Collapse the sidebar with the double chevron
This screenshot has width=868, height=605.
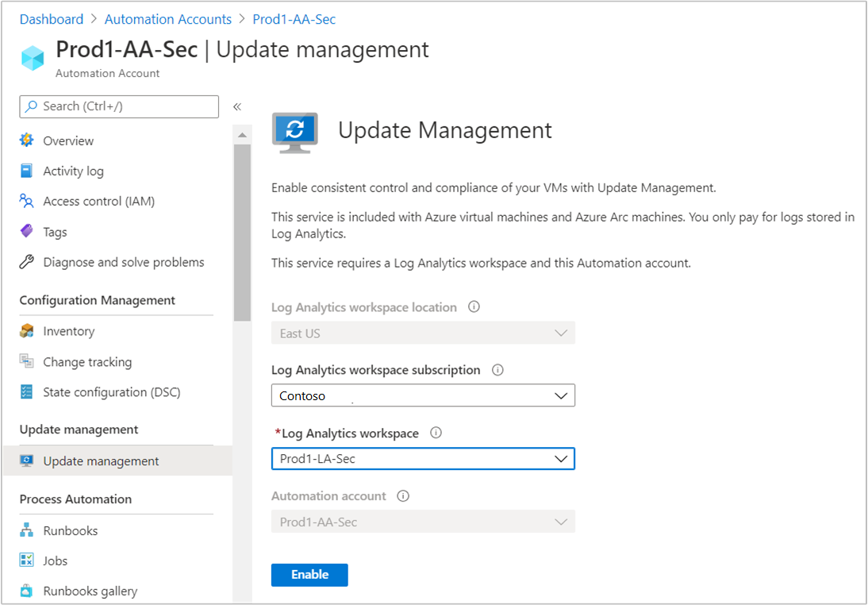236,106
